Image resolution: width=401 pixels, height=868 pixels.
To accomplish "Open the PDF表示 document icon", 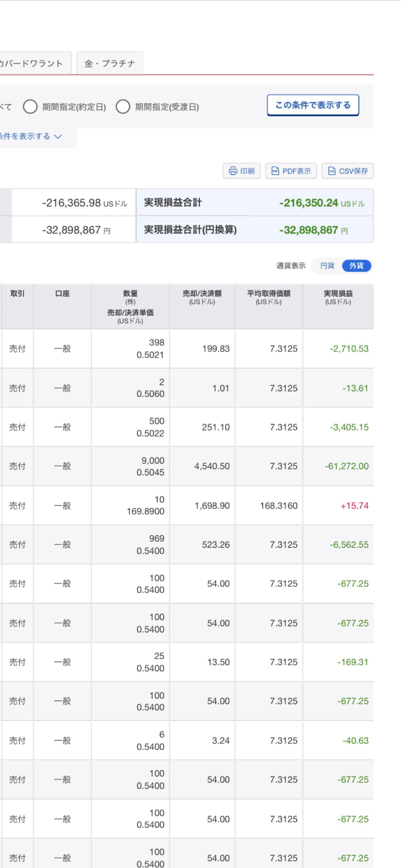I will tap(275, 171).
